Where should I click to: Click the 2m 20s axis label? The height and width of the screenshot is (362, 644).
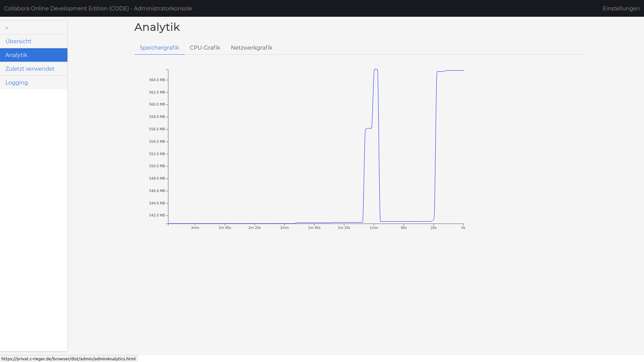coord(255,228)
